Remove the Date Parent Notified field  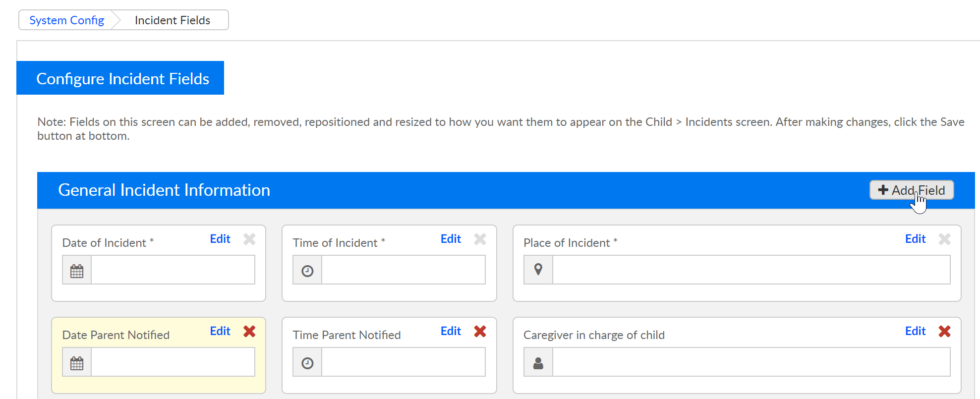click(x=249, y=331)
